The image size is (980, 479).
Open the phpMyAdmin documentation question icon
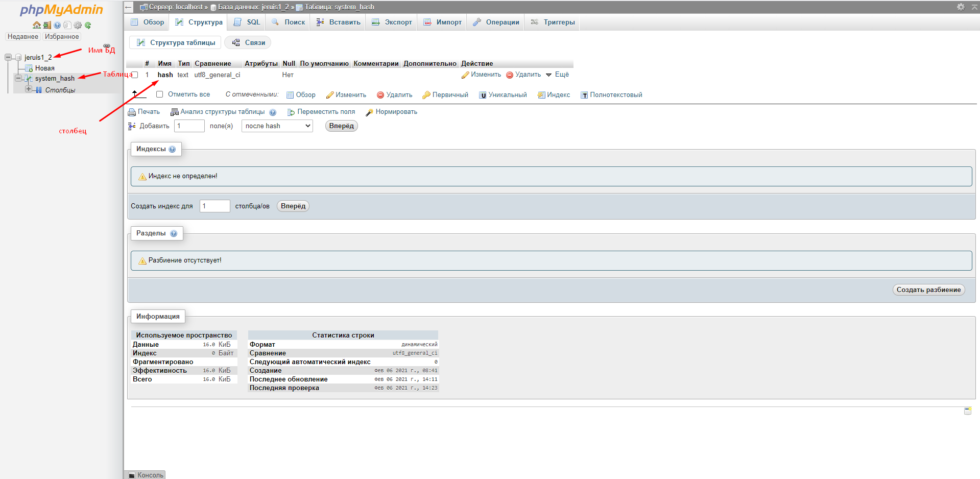tap(57, 25)
